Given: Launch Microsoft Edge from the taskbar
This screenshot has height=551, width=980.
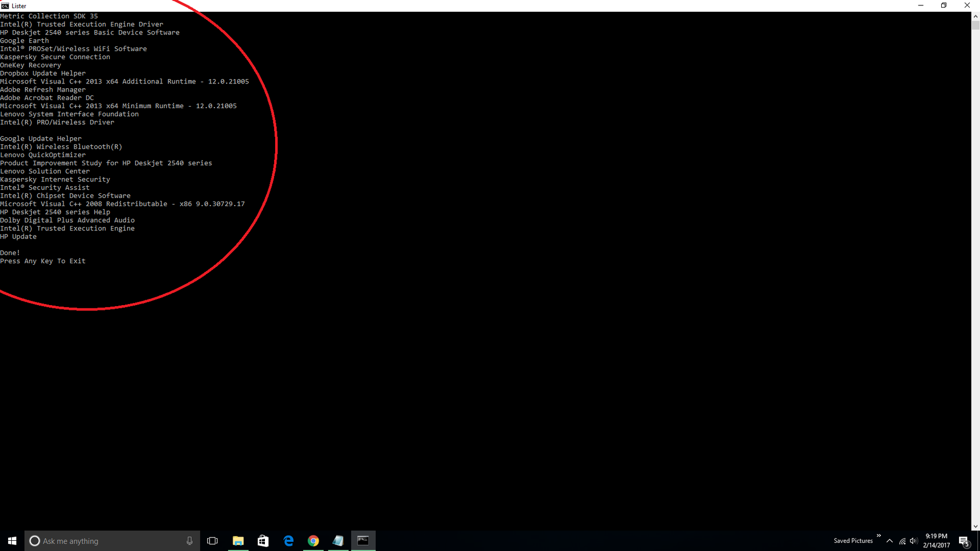Looking at the screenshot, I should [x=288, y=540].
